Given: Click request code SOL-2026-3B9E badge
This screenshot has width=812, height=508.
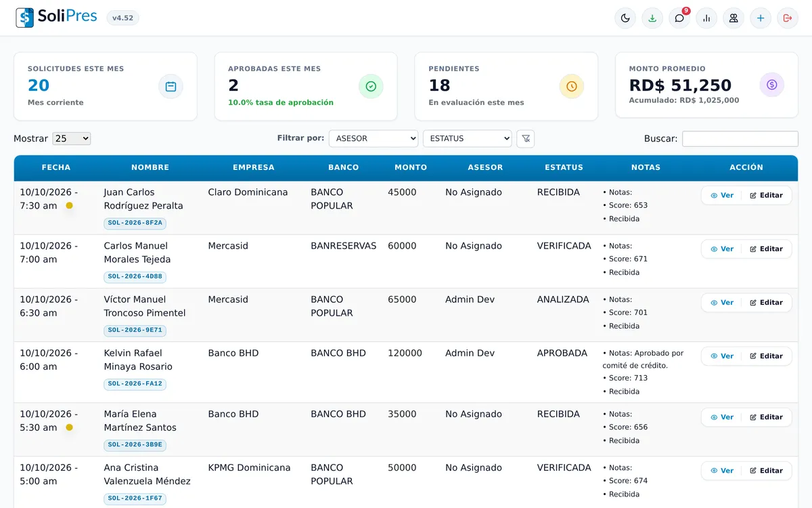Looking at the screenshot, I should [x=135, y=445].
